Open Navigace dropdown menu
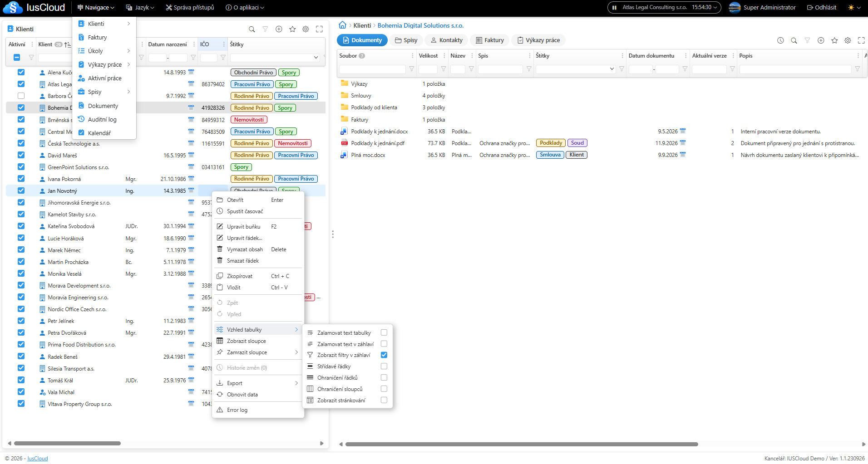Viewport: 868px width, 464px height. [96, 7]
